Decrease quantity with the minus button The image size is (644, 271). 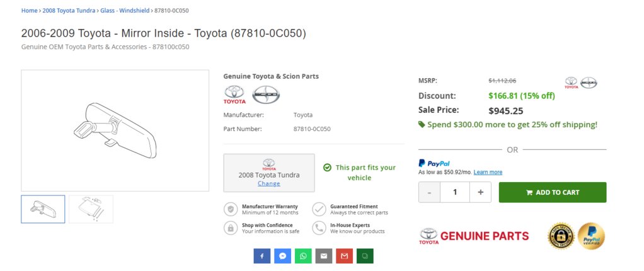tap(429, 192)
